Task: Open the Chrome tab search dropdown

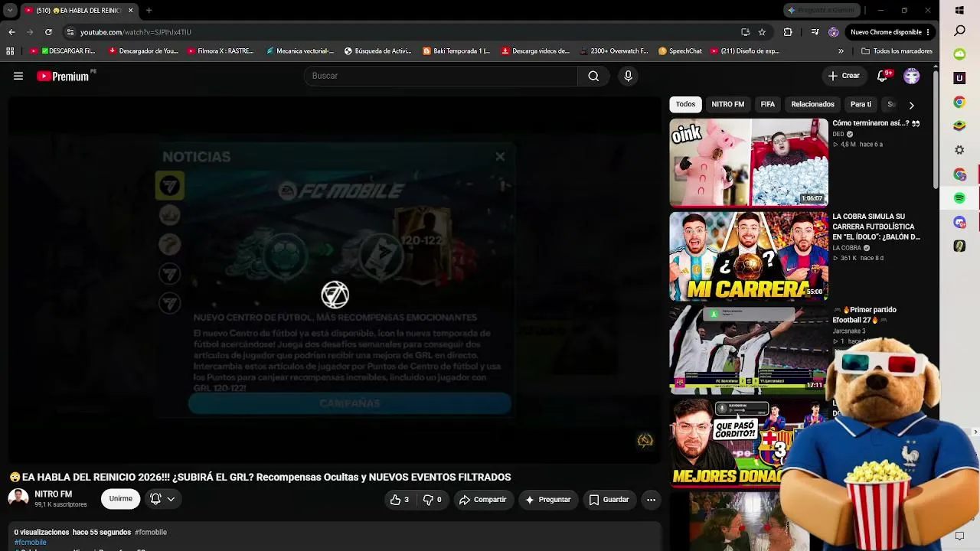Action: [10, 11]
